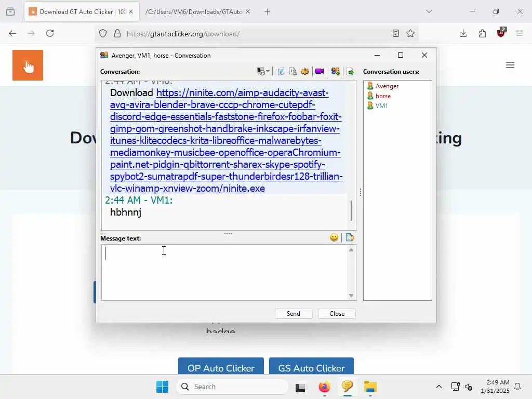Click the orange splash icon in toolbar
Image resolution: width=532 pixels, height=399 pixels.
tap(304, 71)
